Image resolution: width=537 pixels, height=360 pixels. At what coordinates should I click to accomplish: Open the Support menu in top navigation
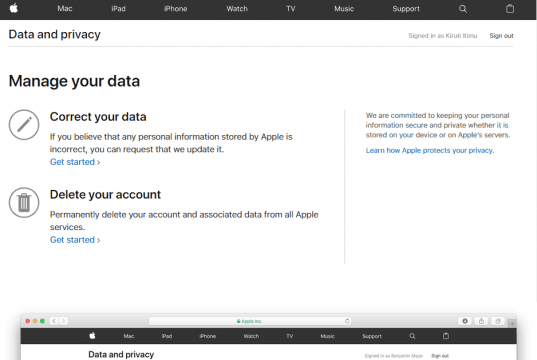click(x=406, y=9)
